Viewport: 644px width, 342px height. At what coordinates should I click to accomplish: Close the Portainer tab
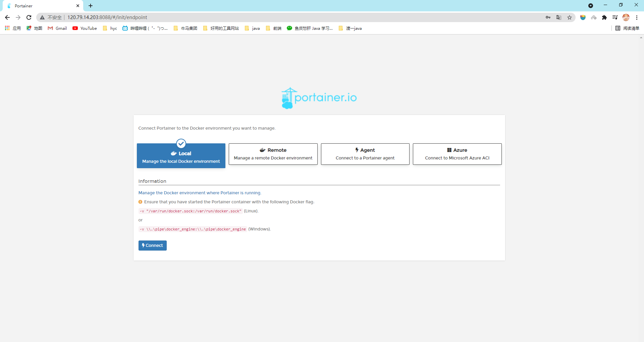click(78, 6)
